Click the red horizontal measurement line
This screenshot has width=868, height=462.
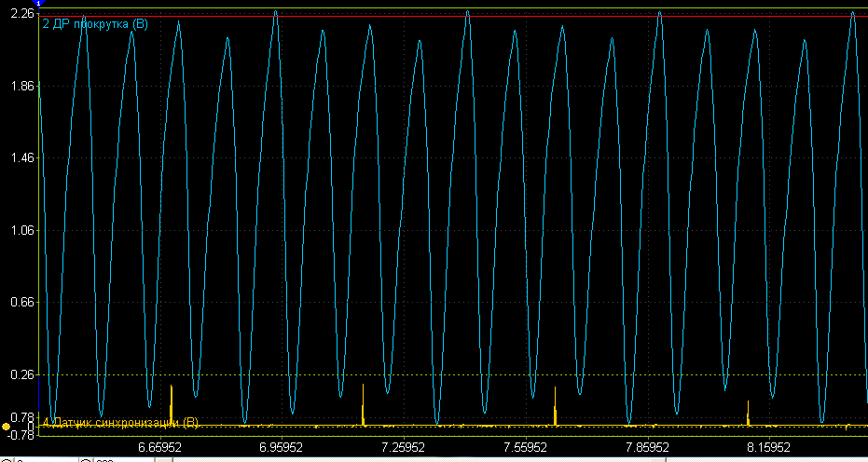coord(453,16)
